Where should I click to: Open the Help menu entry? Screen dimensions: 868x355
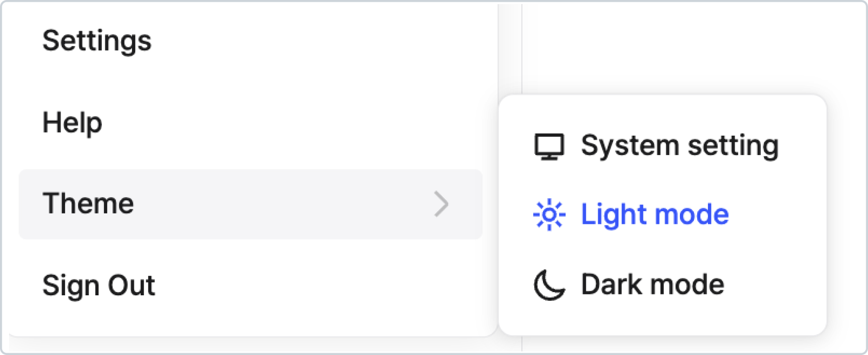[x=250, y=123]
